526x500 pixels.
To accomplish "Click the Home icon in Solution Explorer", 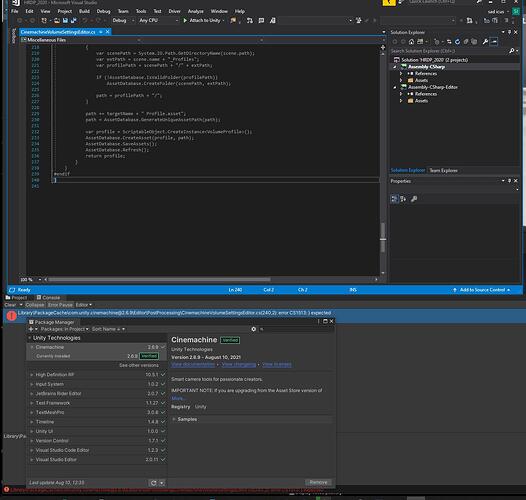I will point(411,42).
